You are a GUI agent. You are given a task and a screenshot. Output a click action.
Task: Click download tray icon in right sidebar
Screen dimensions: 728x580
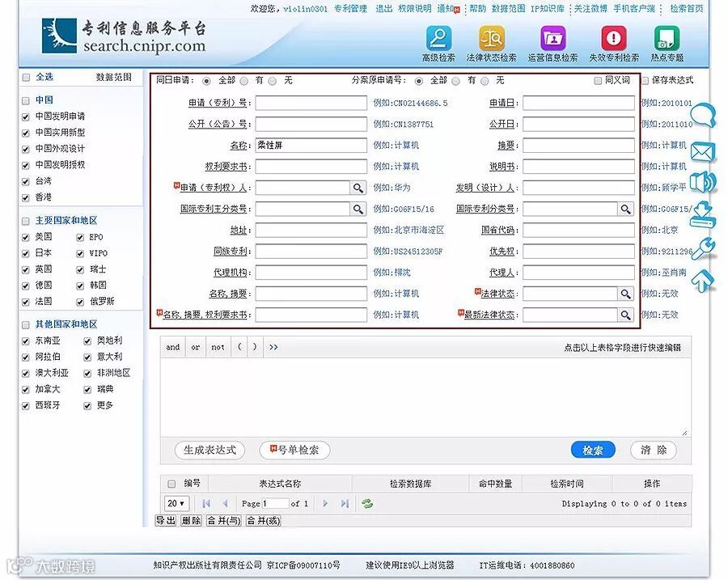click(701, 215)
